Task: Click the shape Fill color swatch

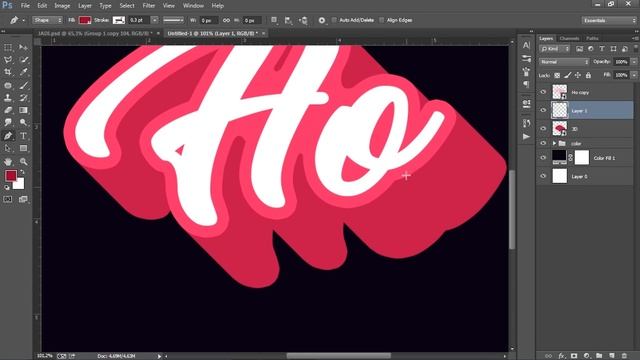Action: point(85,20)
